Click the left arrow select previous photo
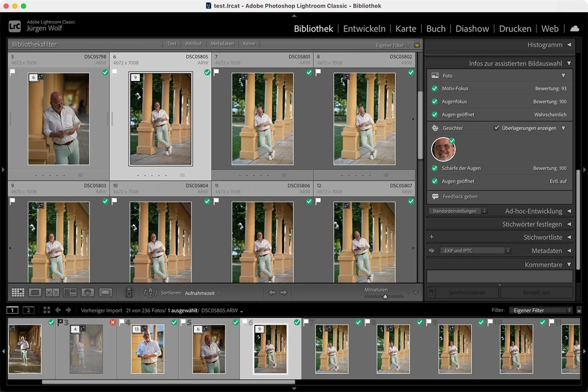 [272, 293]
